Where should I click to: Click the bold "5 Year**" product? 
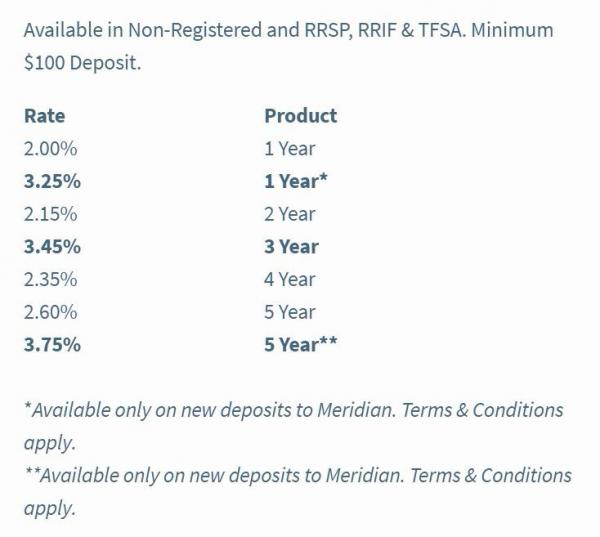(x=301, y=345)
